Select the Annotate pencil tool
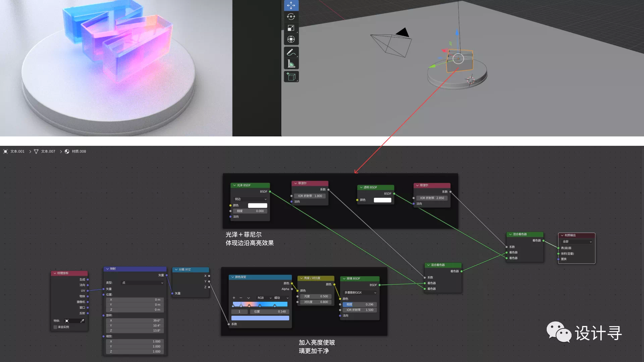This screenshot has height=362, width=644. (291, 53)
